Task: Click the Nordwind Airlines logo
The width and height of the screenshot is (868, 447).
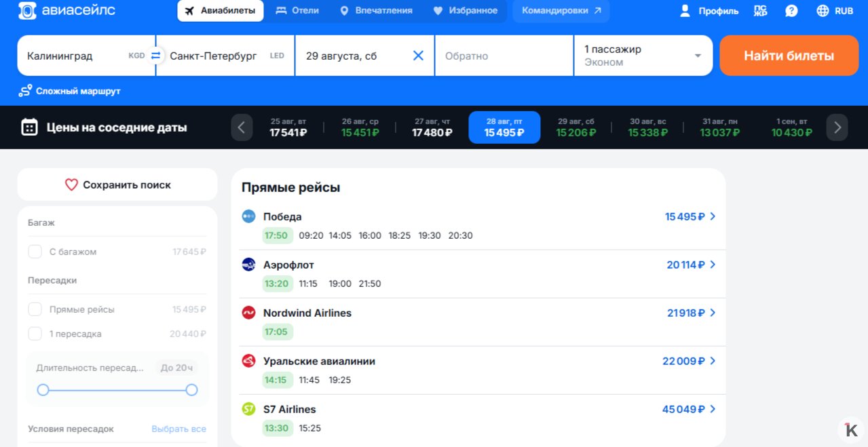Action: tap(249, 313)
